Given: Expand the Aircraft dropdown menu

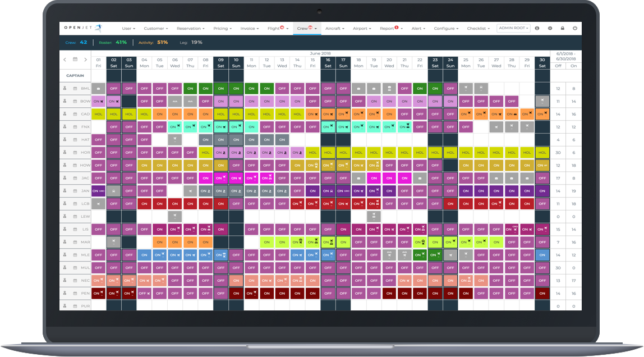Looking at the screenshot, I should 335,28.
